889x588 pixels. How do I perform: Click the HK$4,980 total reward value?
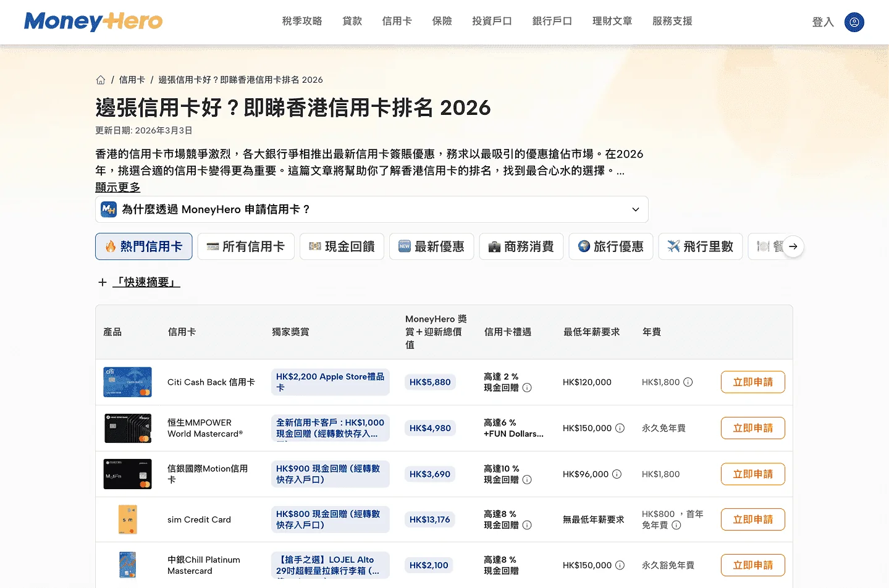[x=430, y=428]
